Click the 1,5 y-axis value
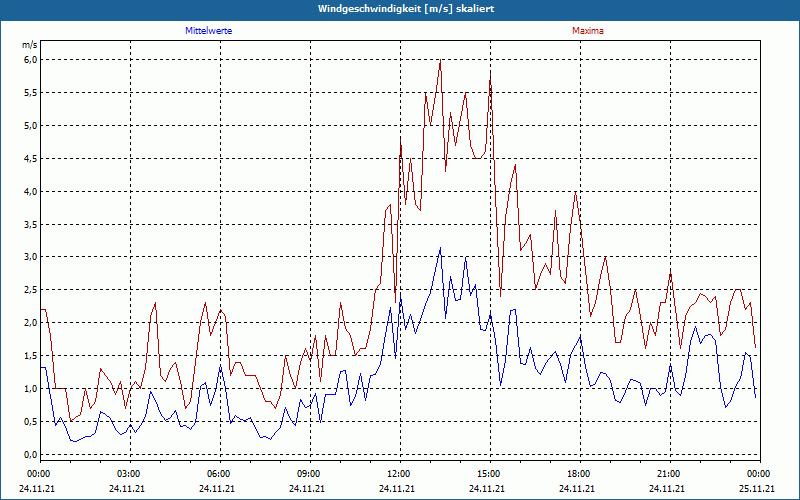 tap(31, 356)
